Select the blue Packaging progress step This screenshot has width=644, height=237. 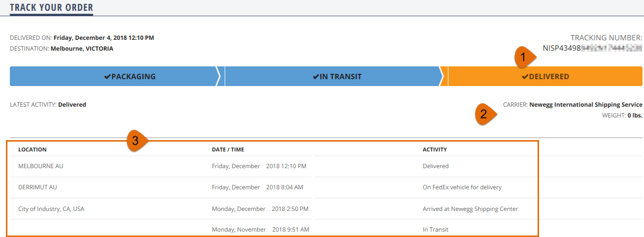(x=114, y=77)
